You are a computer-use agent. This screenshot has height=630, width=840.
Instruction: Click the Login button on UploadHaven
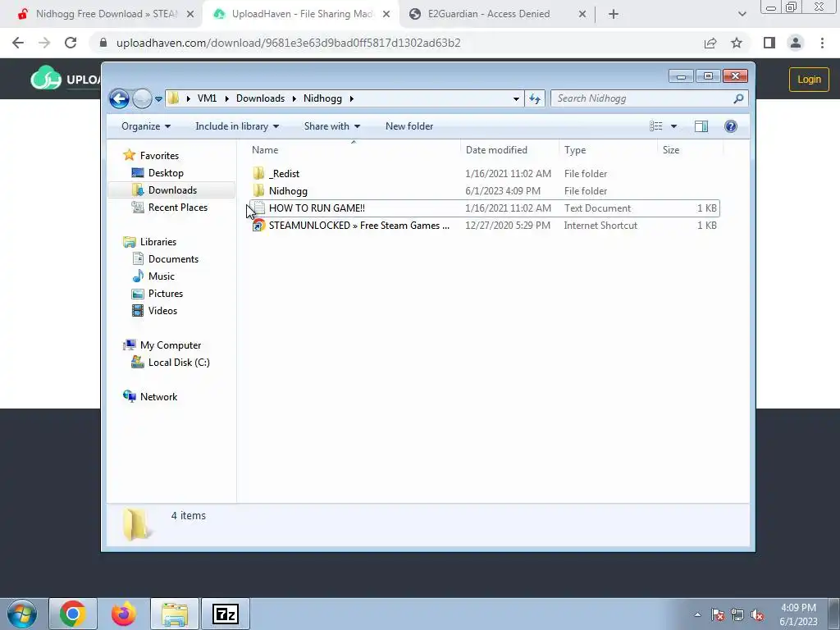tap(809, 80)
